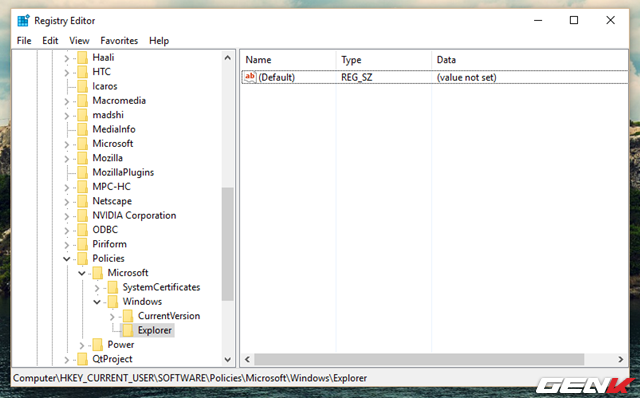
Task: Select the CurrentVersion key label
Action: click(169, 316)
